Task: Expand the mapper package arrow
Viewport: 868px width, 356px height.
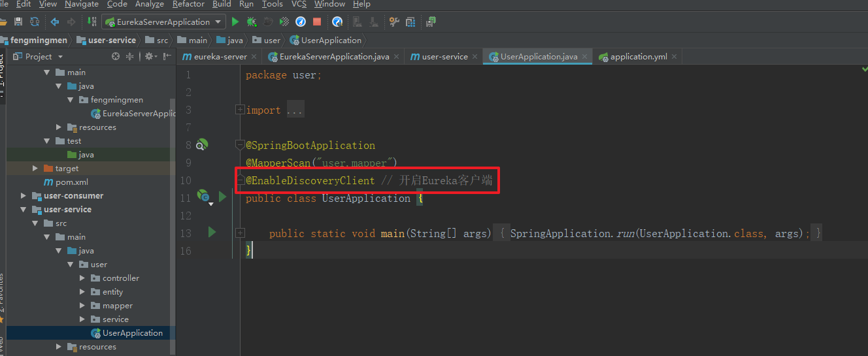Action: (x=82, y=306)
